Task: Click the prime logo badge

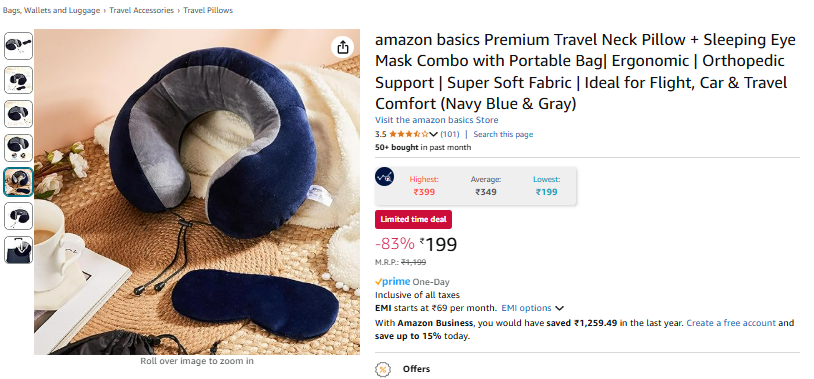Action: 392,282
